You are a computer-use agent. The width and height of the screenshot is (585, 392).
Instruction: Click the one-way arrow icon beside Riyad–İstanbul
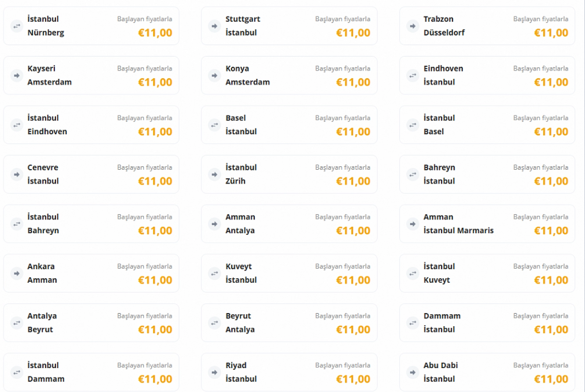pyautogui.click(x=215, y=372)
